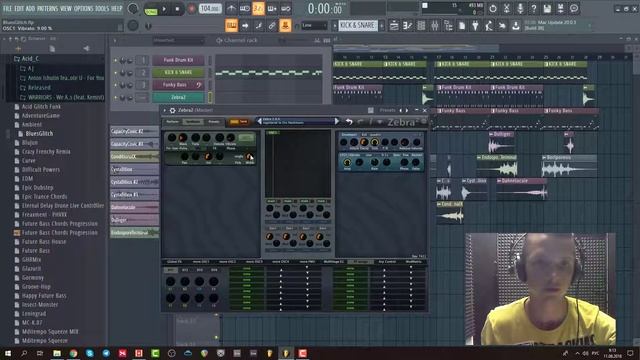The width and height of the screenshot is (640, 360).
Task: Click the Play button in transport bar
Action: click(x=164, y=9)
